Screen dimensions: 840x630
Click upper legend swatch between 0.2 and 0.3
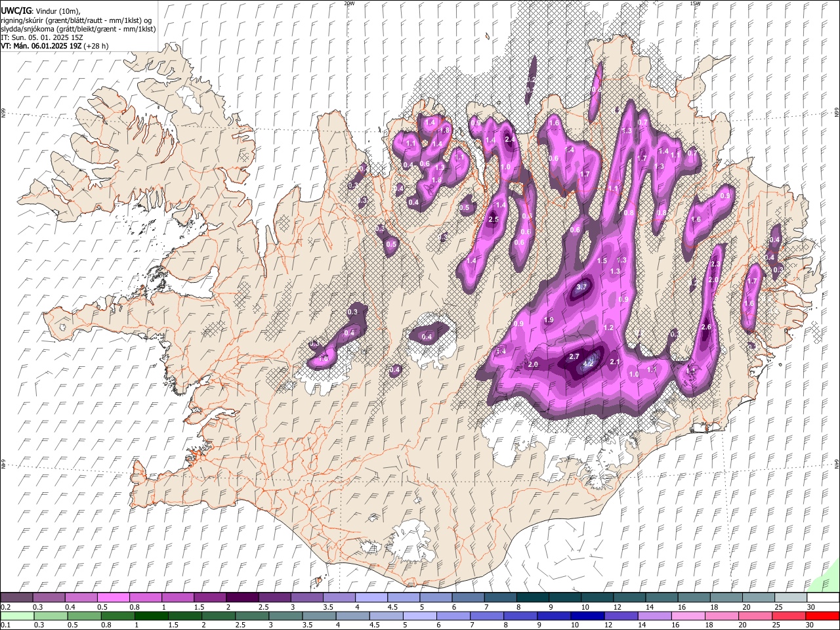(x=16, y=597)
